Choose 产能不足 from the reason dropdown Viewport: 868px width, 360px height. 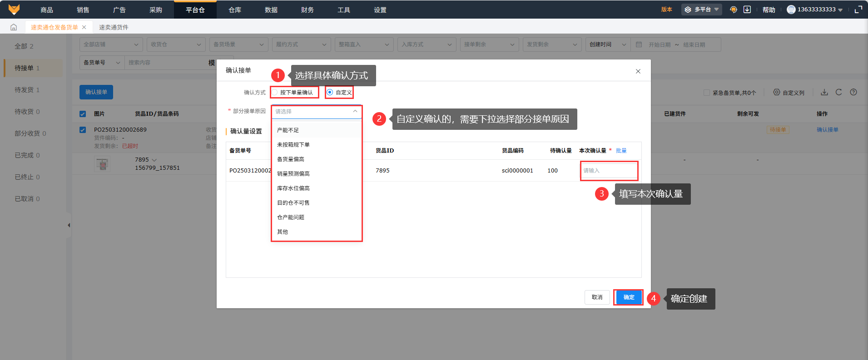pos(288,130)
